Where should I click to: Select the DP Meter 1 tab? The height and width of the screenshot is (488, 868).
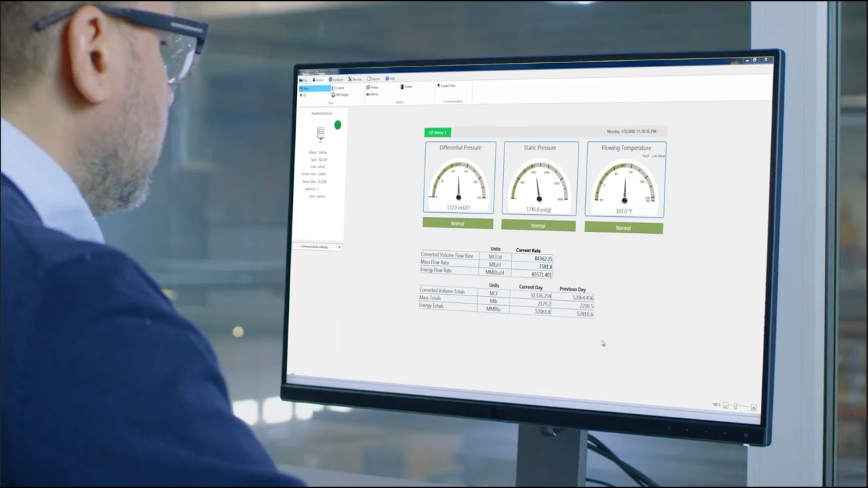437,132
